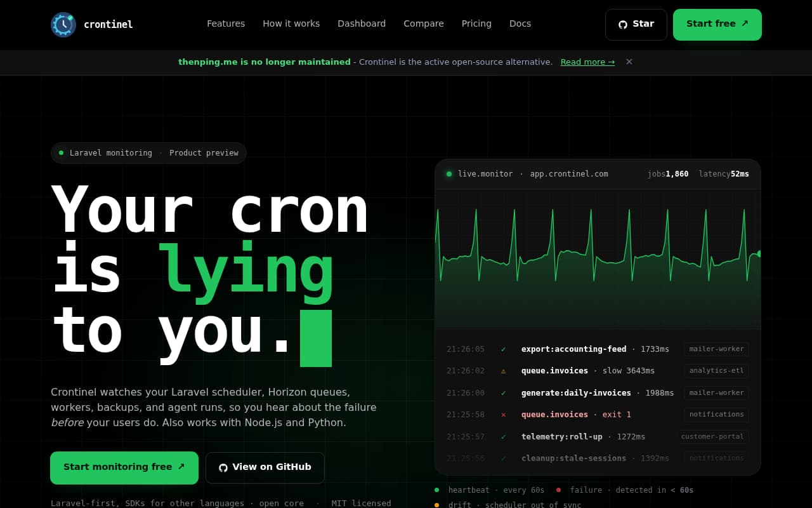Select the generate:daily-invoices log entry
This screenshot has width=812, height=508.
[x=598, y=393]
